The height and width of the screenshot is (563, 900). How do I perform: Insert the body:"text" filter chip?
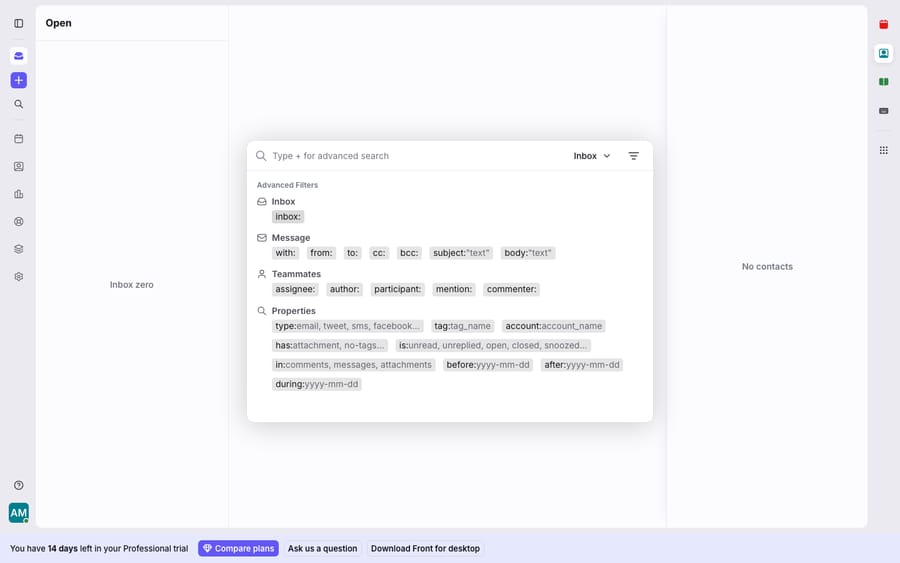click(527, 253)
